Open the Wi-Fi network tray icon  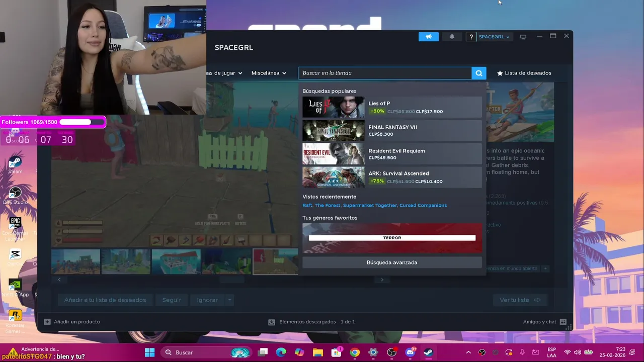pos(568,352)
